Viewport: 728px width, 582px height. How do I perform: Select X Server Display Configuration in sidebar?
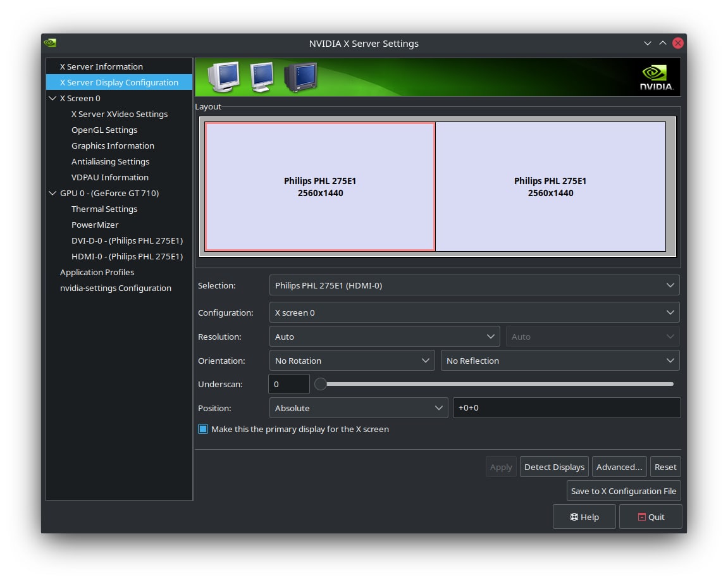point(120,82)
